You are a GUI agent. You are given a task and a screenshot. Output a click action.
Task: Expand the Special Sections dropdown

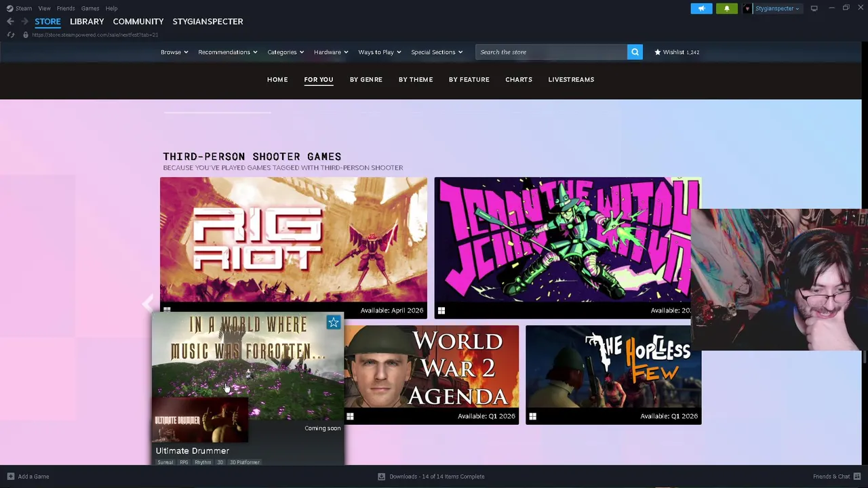pyautogui.click(x=437, y=52)
